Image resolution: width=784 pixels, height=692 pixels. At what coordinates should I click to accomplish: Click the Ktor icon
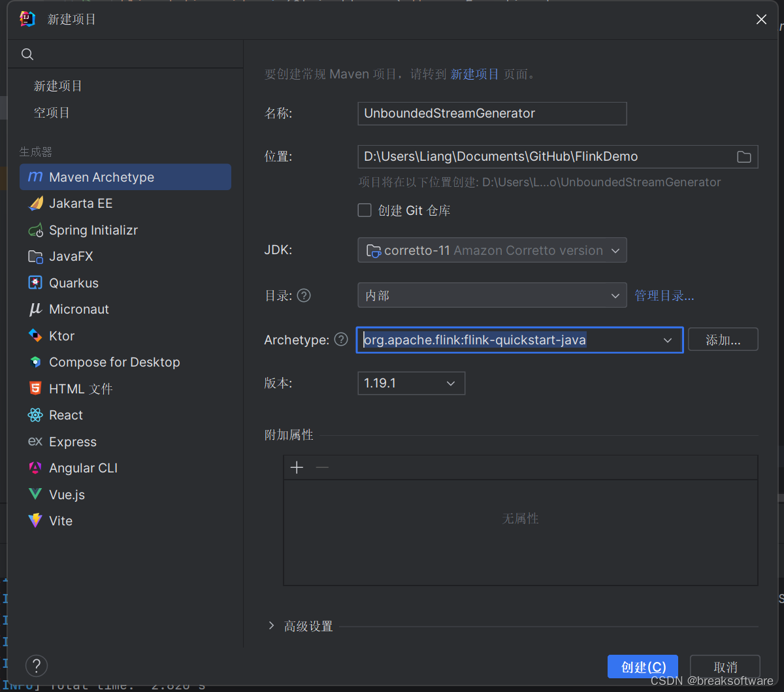pyautogui.click(x=35, y=335)
